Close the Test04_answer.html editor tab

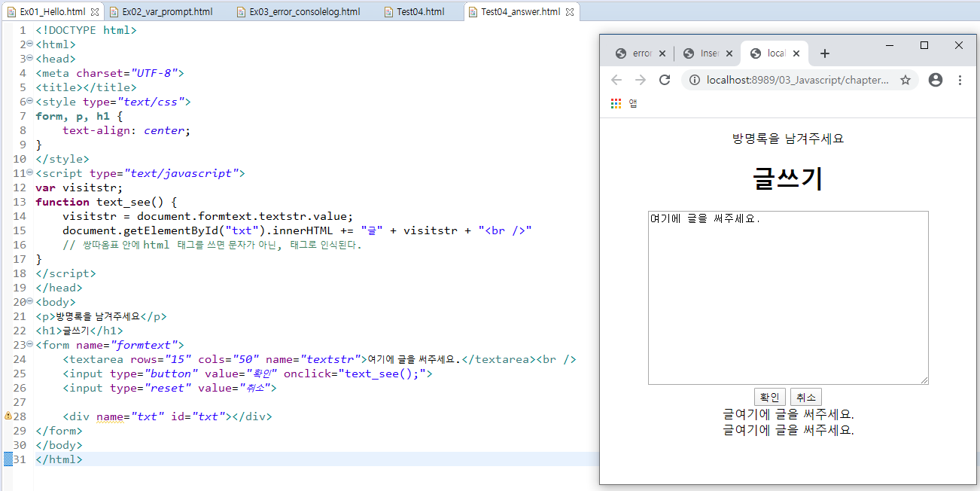coord(570,12)
